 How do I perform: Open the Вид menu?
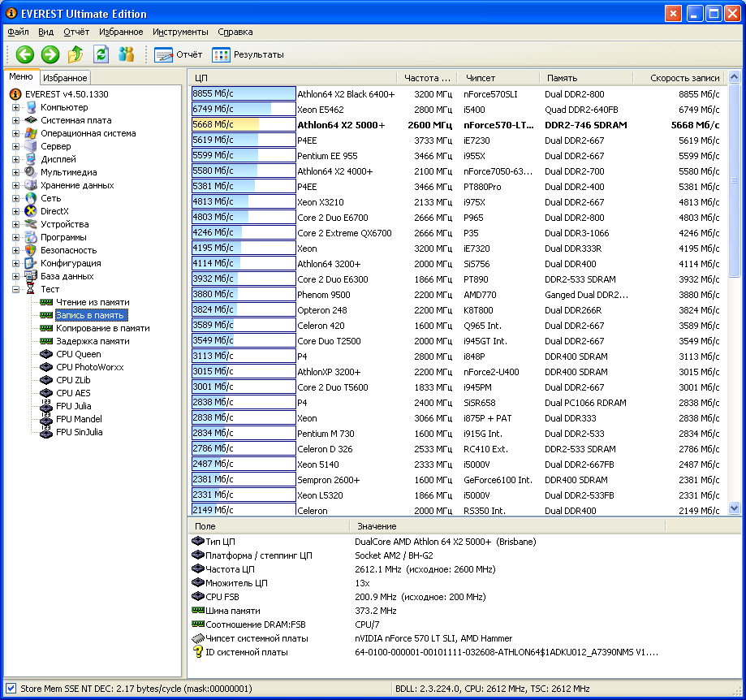45,32
